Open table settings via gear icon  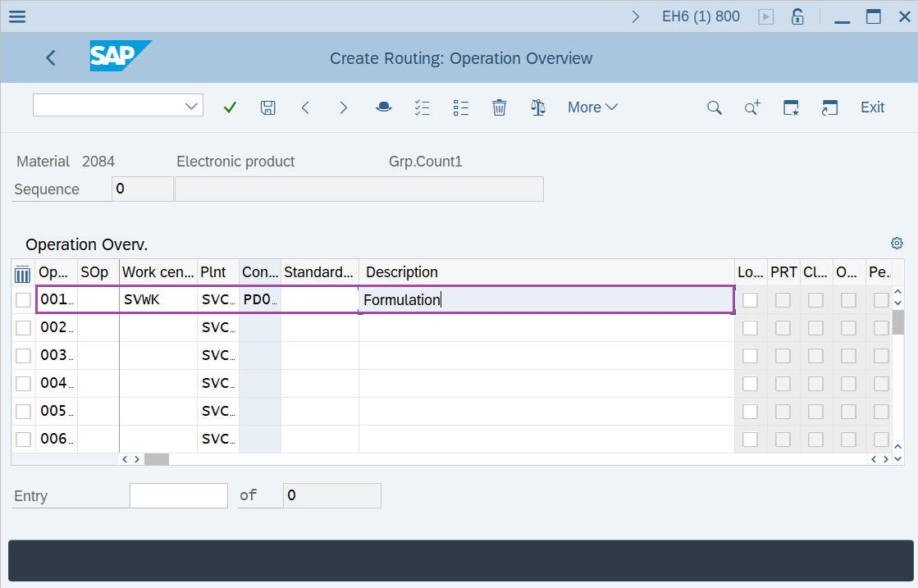tap(896, 243)
